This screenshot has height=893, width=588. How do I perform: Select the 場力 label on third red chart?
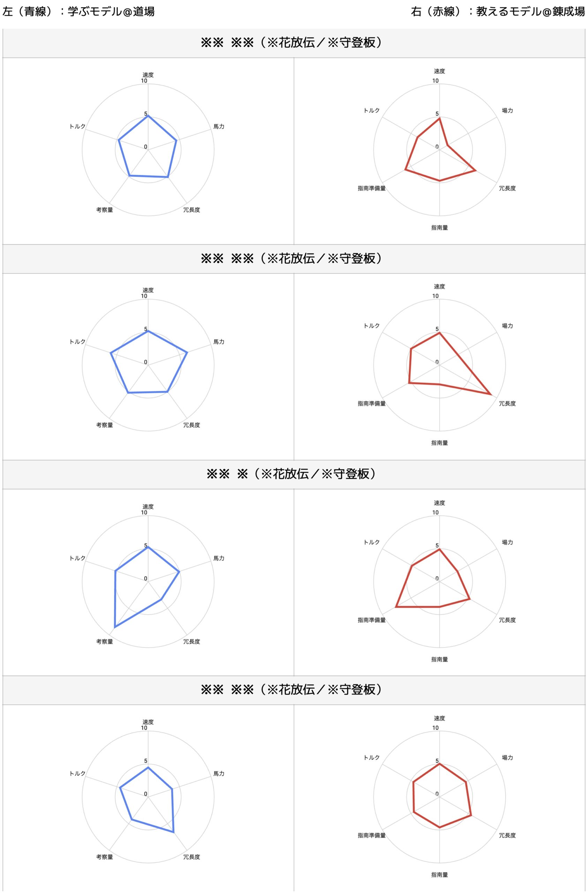(507, 542)
